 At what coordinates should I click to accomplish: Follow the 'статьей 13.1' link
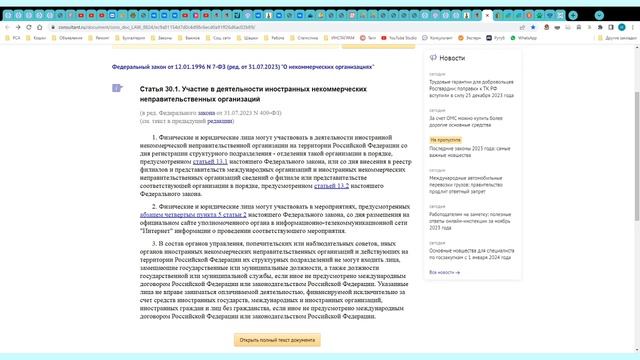coord(210,162)
